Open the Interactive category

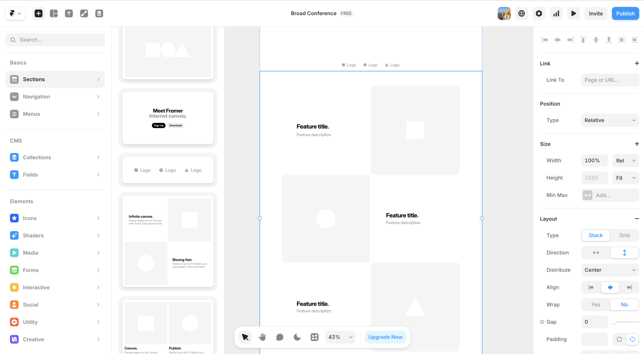[x=55, y=287]
